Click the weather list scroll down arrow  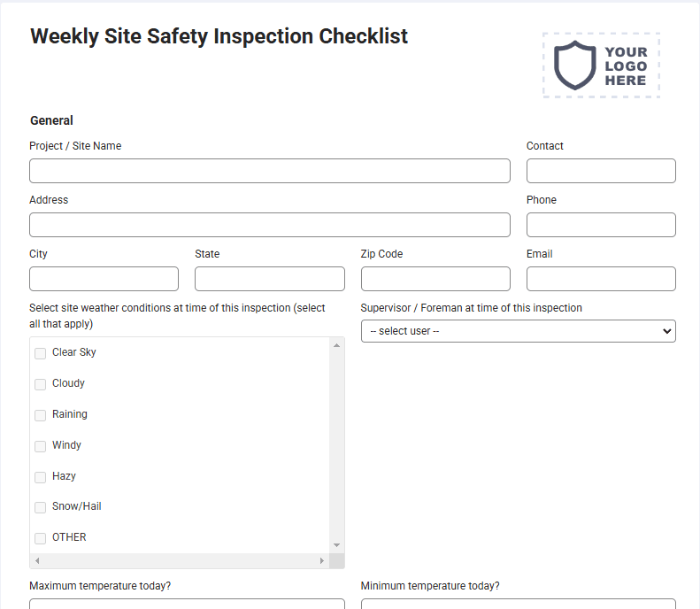pos(336,545)
